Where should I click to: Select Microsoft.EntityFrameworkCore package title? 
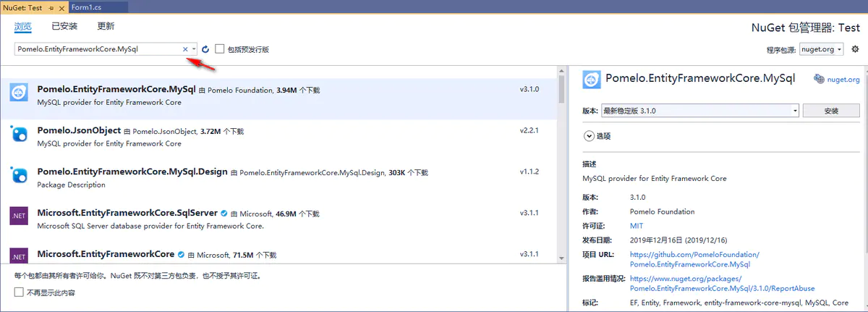pos(106,254)
